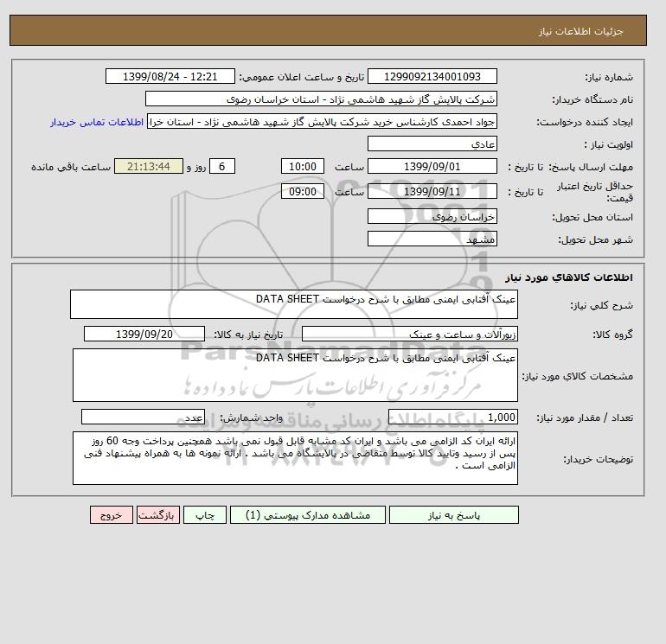
Task: Click the announcement date 1399/08/24 field
Action: point(170,76)
